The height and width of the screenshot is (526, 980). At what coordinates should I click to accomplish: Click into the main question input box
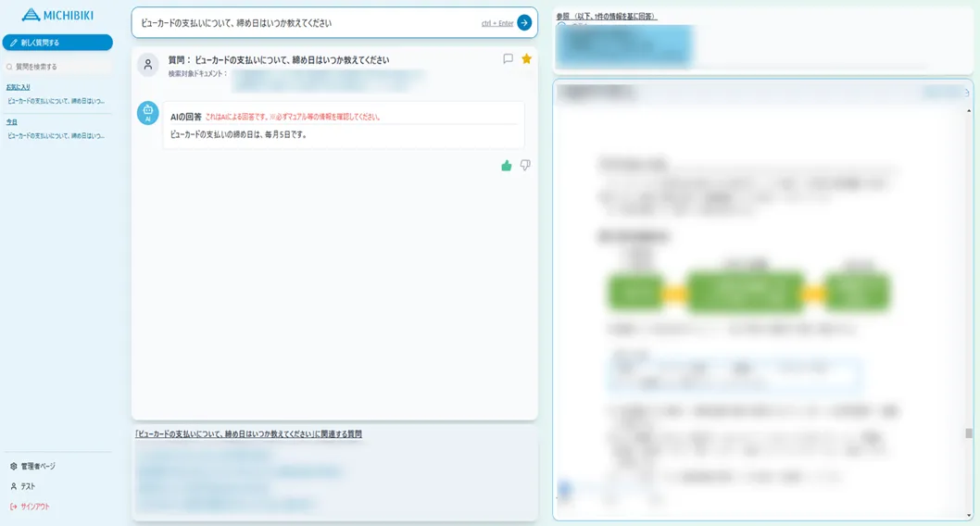pos(306,23)
